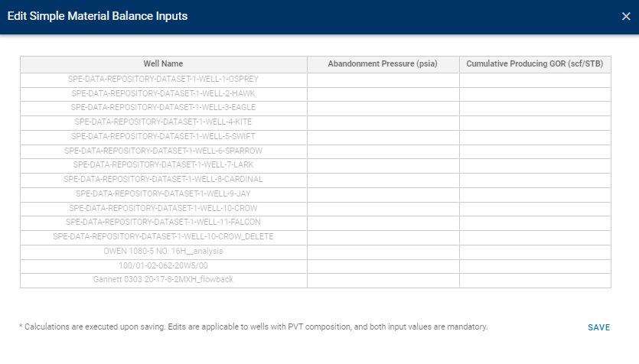Select Cumulative GOR cell for WELL-3-EAGLE
Image resolution: width=639 pixels, height=364 pixels.
pos(535,107)
